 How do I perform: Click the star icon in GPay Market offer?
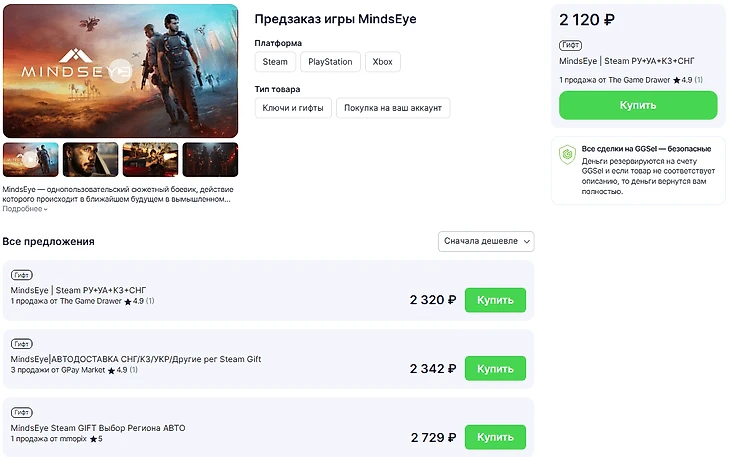click(111, 370)
